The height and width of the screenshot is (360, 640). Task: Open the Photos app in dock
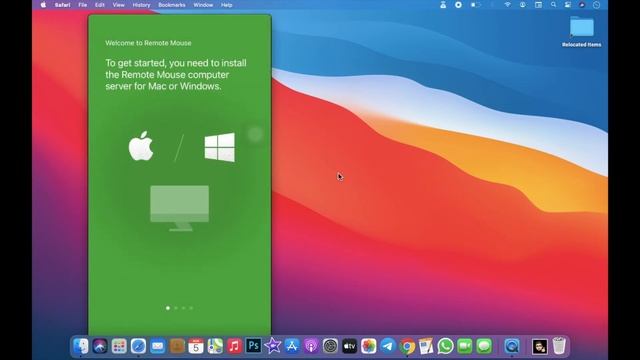[369, 346]
